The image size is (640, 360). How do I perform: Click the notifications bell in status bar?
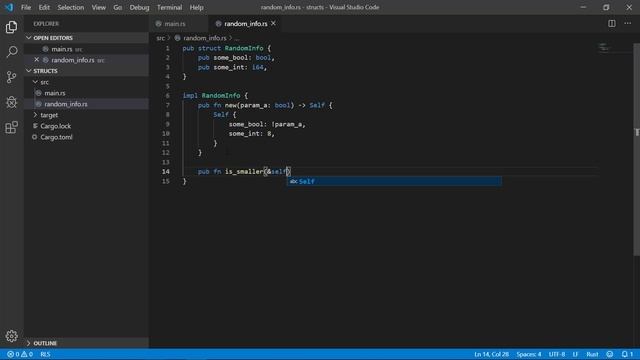click(x=627, y=354)
